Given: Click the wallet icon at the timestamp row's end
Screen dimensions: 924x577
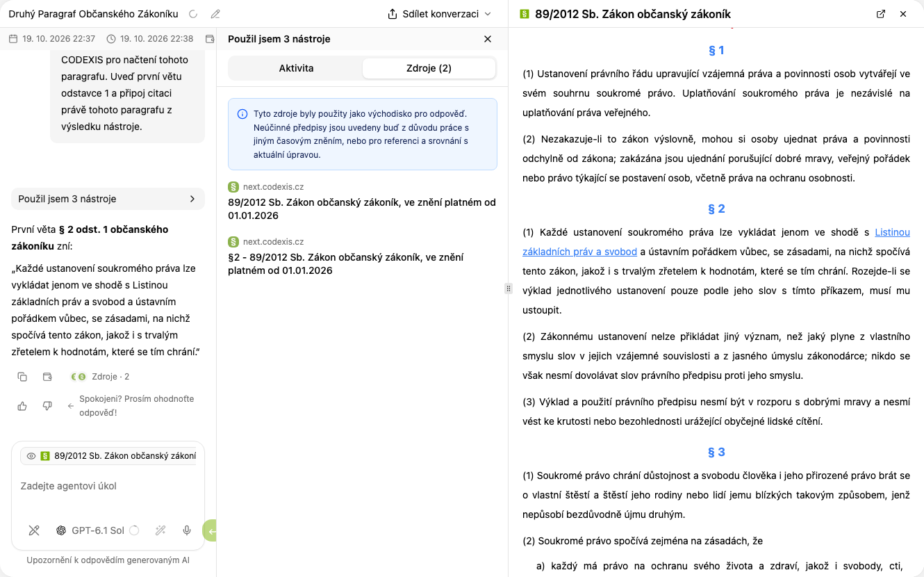Looking at the screenshot, I should [x=211, y=39].
